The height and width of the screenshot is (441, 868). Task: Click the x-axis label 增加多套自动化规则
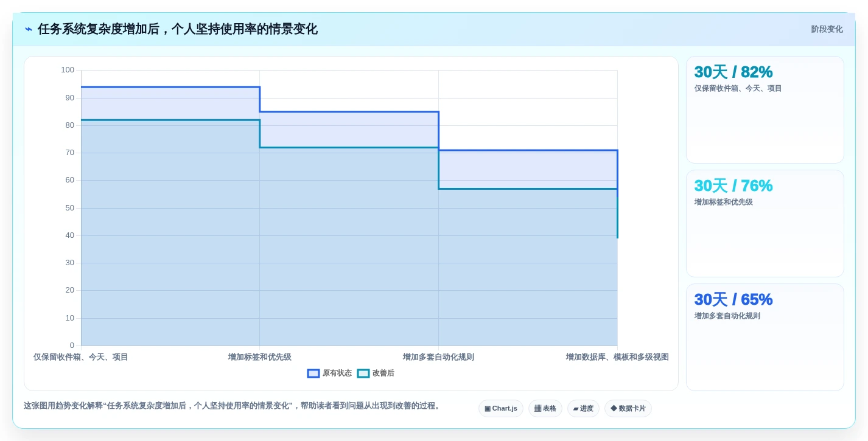[438, 357]
